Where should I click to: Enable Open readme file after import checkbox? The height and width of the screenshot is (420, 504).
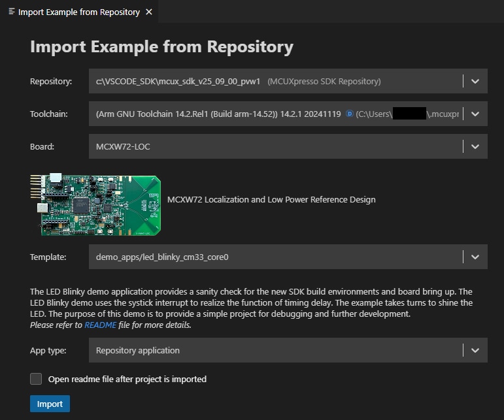pos(36,379)
